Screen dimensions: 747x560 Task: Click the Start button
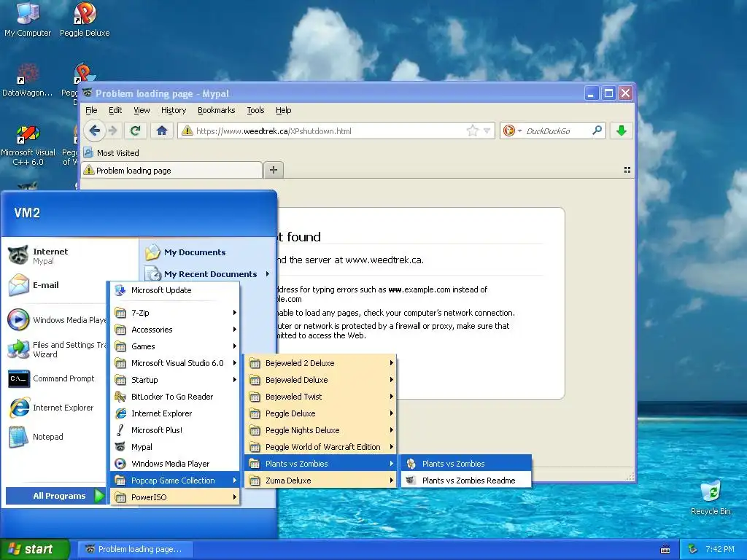pyautogui.click(x=35, y=550)
